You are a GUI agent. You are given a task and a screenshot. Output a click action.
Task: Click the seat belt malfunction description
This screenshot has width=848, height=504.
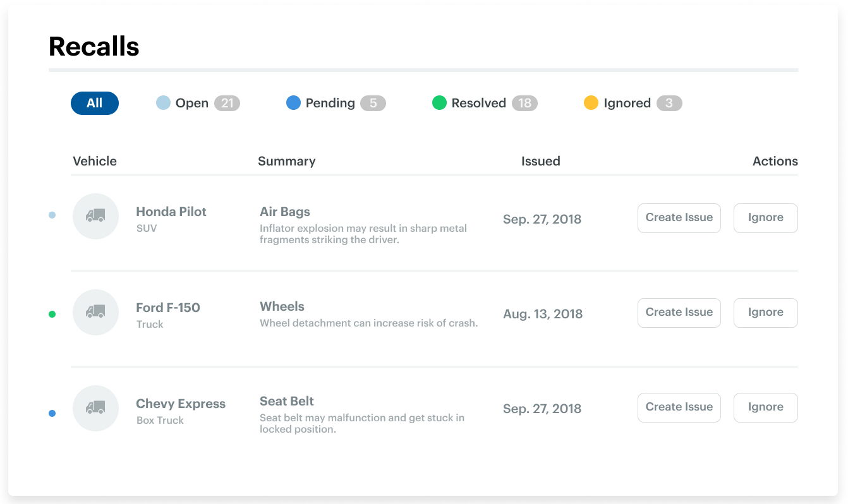[x=362, y=423]
